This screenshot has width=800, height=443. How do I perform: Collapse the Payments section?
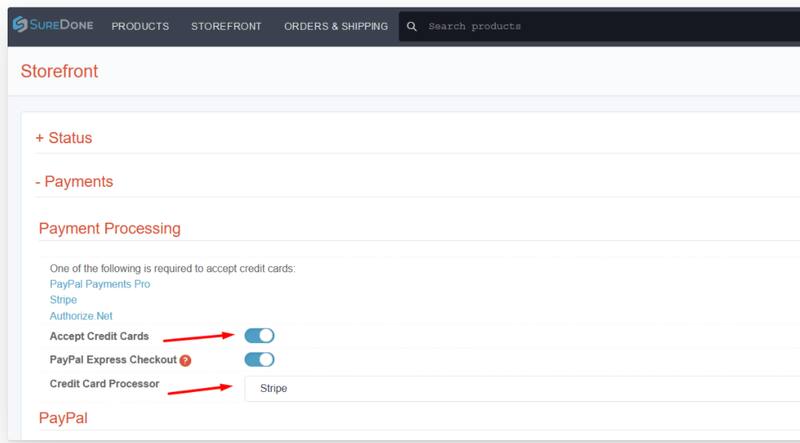(x=74, y=182)
